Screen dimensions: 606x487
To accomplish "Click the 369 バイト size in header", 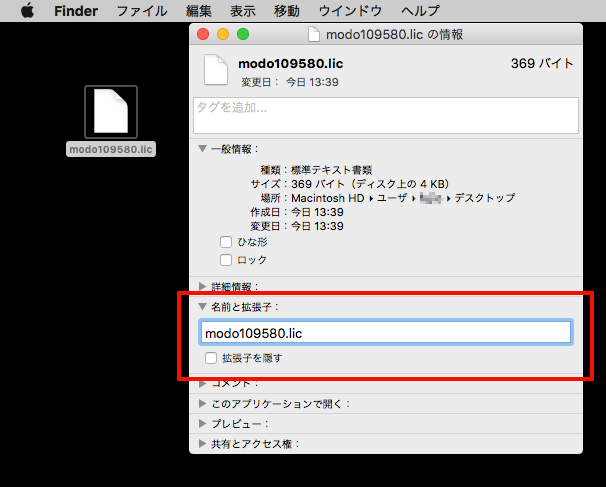I will coord(542,63).
